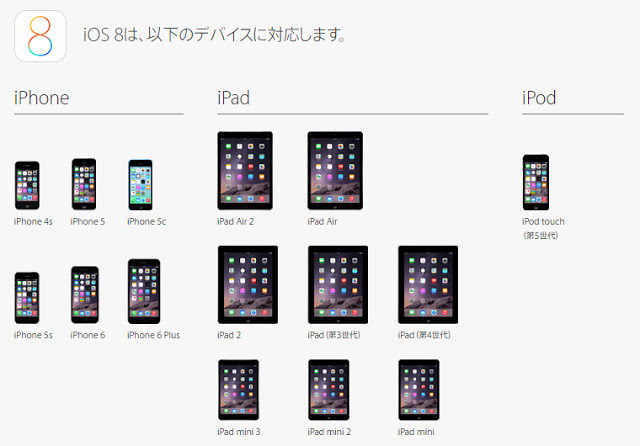This screenshot has width=640, height=446.
Task: Choose the iPad (第4世代) image
Action: 428,285
